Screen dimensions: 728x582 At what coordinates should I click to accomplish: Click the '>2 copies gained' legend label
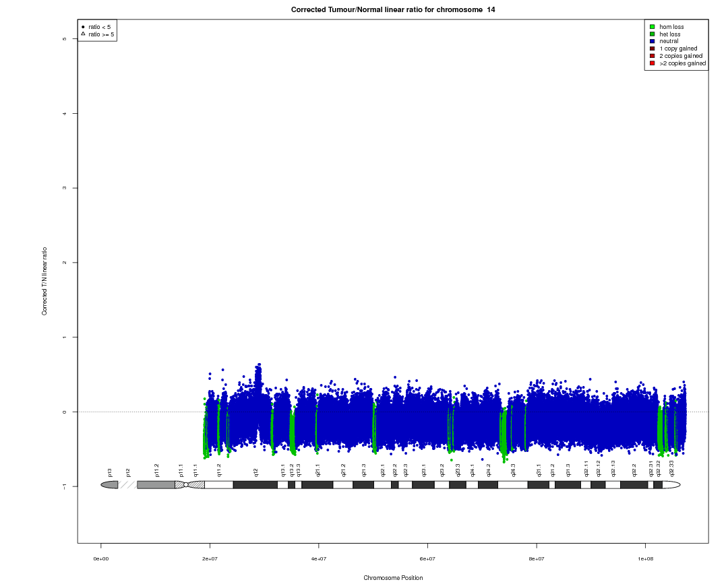pos(682,63)
